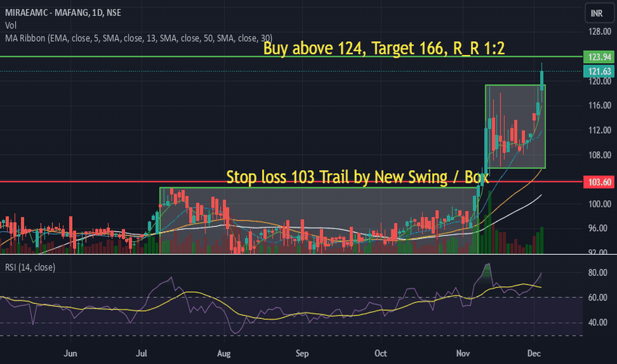Click the 121.63 current price label
This screenshot has width=617, height=364.
click(598, 71)
